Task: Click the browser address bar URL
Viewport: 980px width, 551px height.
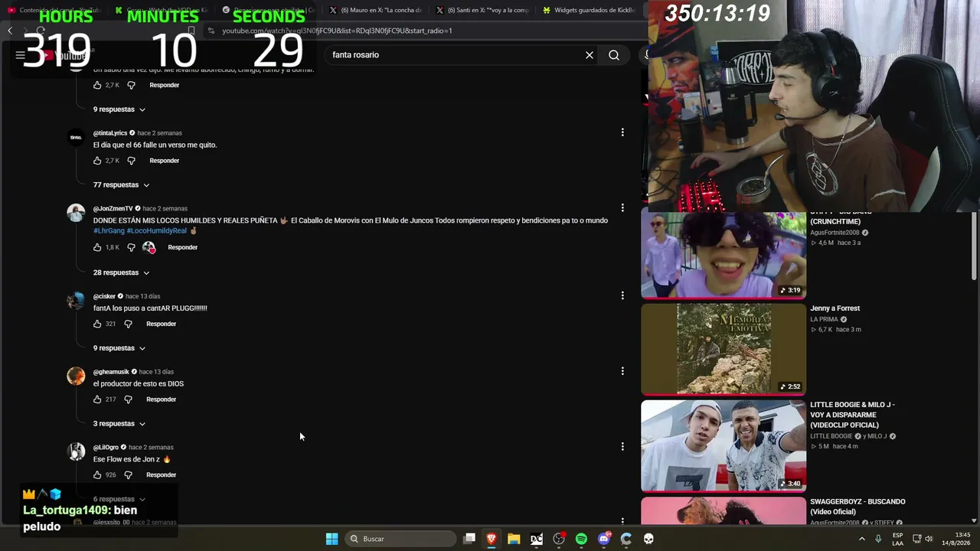Action: 337,31
